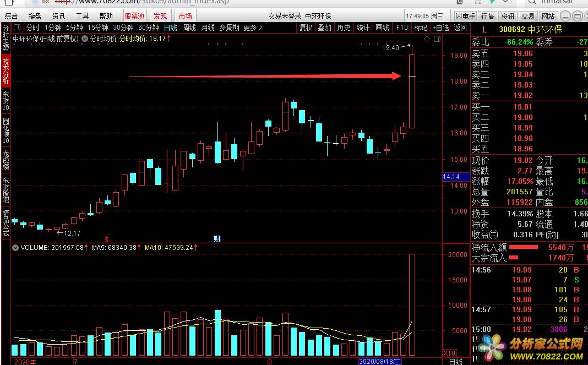
Task: Open the F10 company info
Action: click(x=401, y=28)
